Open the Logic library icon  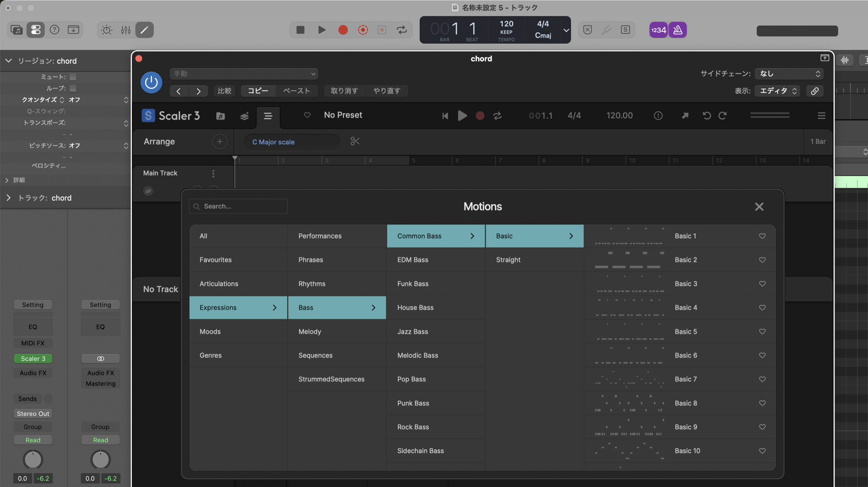16,30
